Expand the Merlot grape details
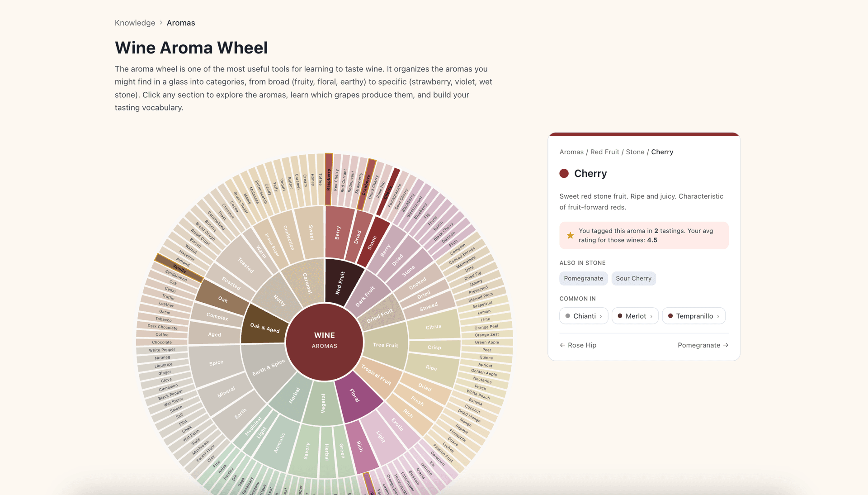This screenshot has height=495, width=868. point(635,316)
